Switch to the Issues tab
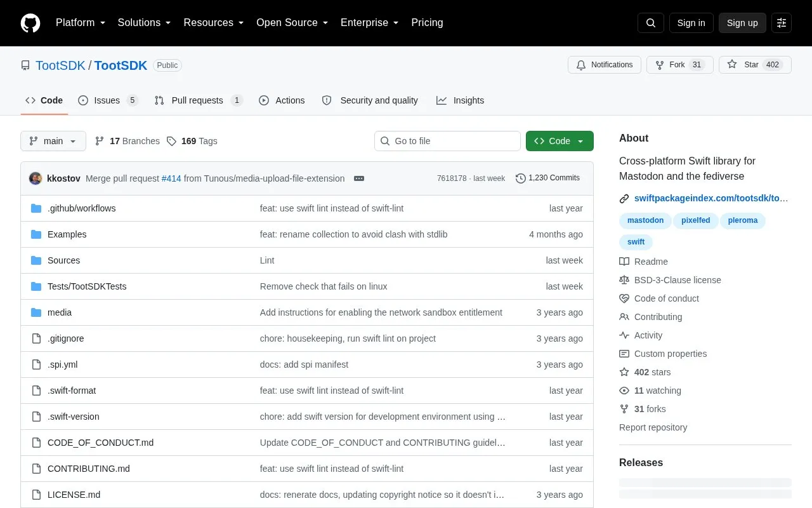812x508 pixels. click(108, 100)
